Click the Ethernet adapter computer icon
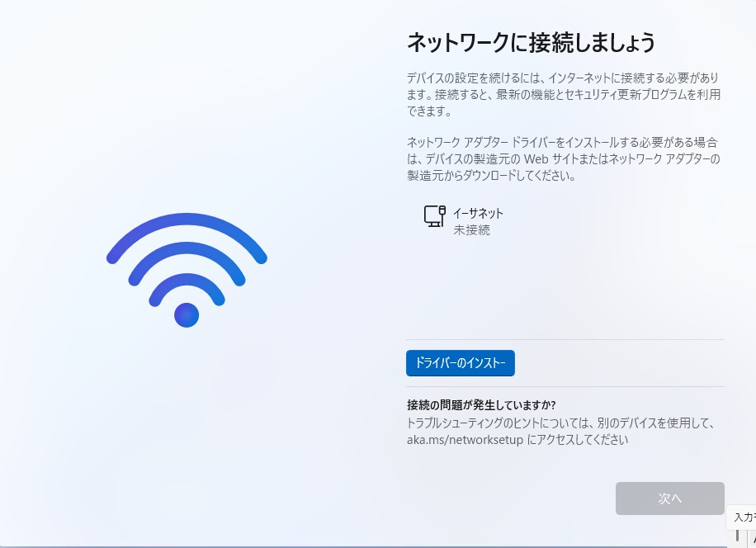The width and height of the screenshot is (756, 548). pos(434,215)
